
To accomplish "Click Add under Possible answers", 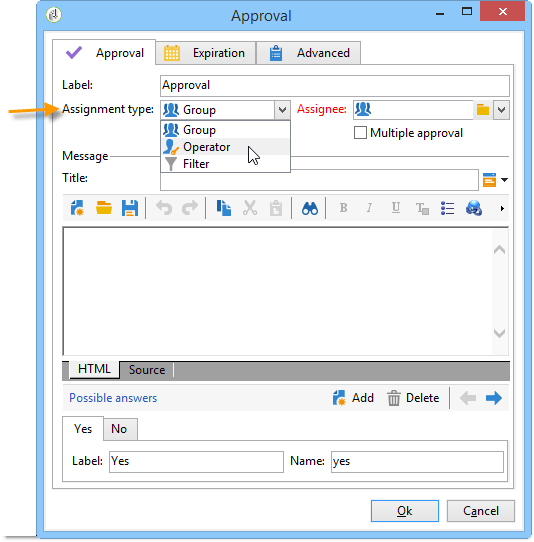I will pos(353,398).
